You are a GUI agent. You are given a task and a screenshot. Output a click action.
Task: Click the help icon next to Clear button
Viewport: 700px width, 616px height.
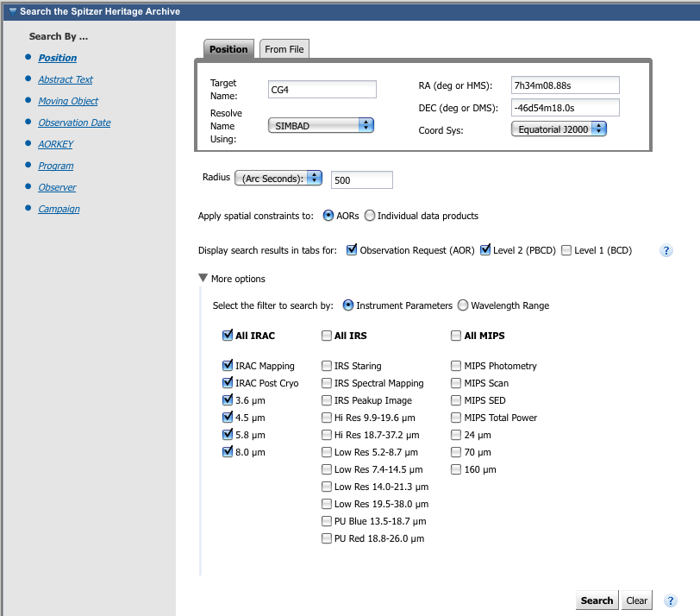tap(671, 601)
